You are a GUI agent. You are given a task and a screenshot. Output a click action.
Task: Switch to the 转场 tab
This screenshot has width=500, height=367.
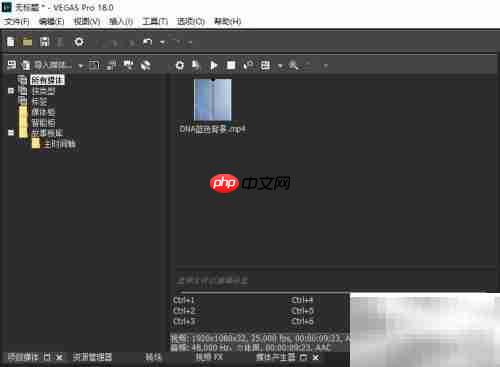pyautogui.click(x=153, y=357)
